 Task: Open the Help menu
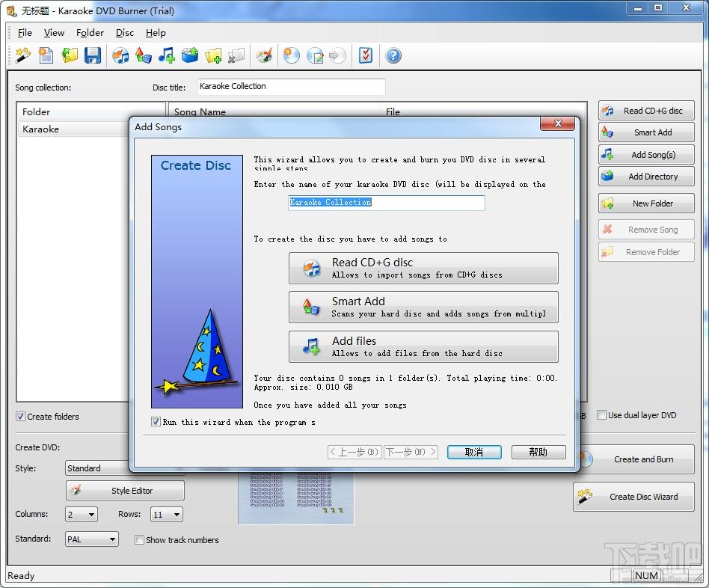tap(156, 33)
